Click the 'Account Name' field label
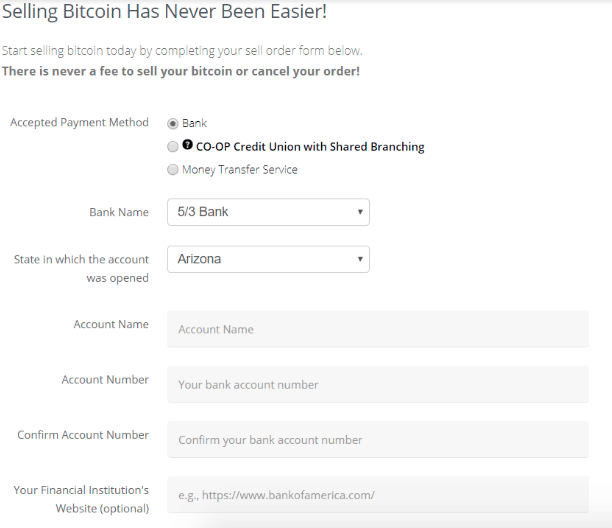612x528 pixels. pos(111,324)
